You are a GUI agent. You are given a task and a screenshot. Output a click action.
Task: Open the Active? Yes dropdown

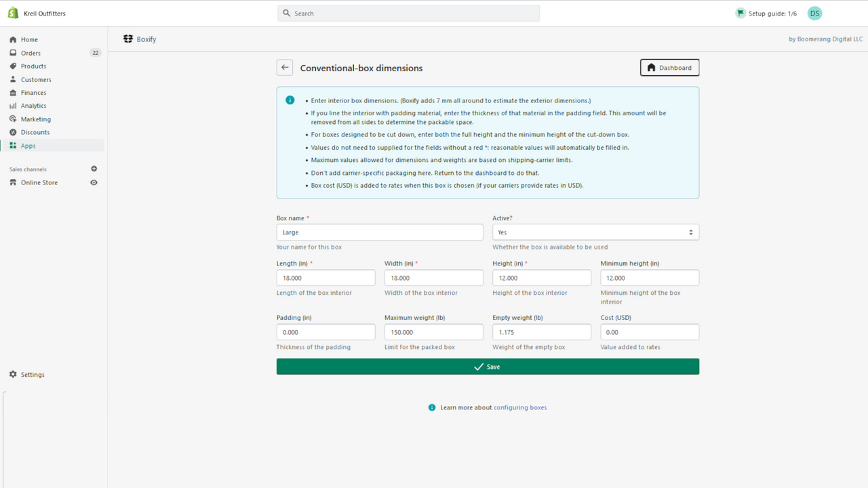pyautogui.click(x=595, y=232)
